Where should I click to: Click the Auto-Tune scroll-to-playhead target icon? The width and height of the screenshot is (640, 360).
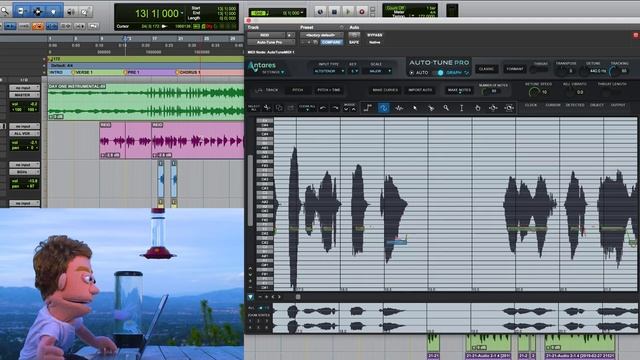coord(493,108)
